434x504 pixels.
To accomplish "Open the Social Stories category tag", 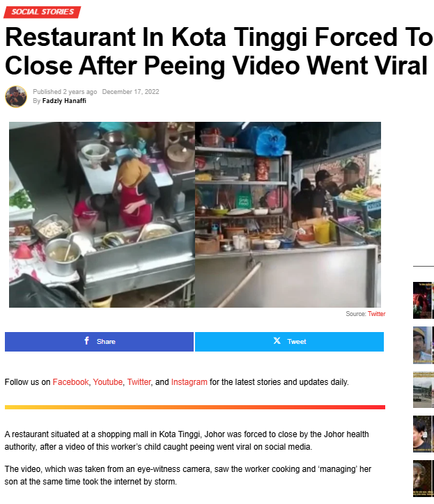I will pyautogui.click(x=42, y=12).
